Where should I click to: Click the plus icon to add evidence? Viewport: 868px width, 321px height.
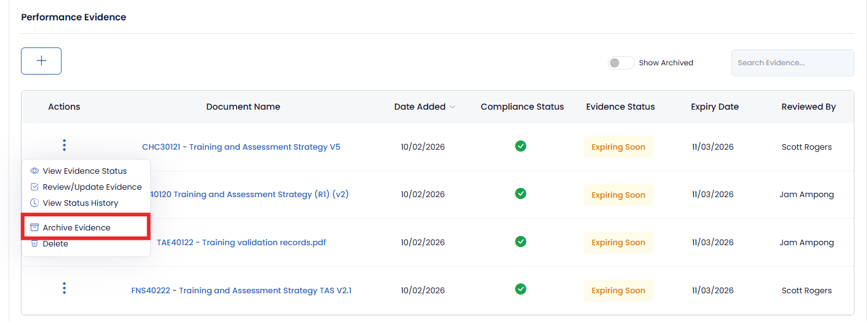(41, 61)
